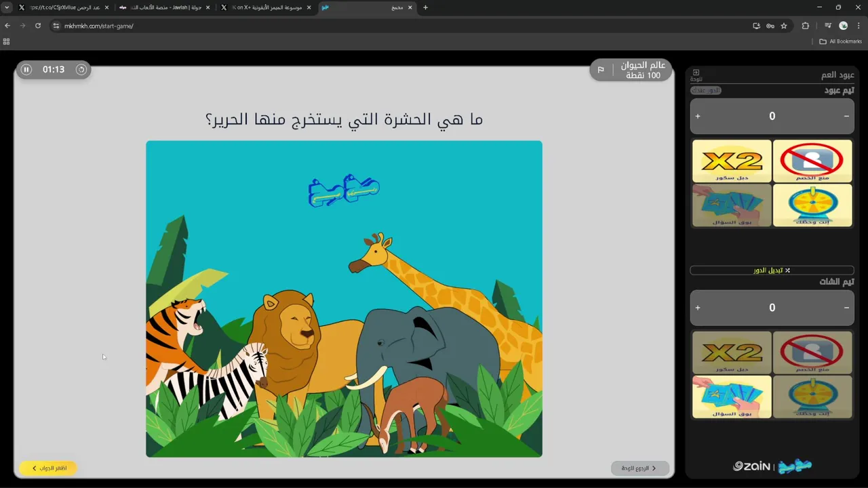Pause the question countdown timer

pos(26,69)
